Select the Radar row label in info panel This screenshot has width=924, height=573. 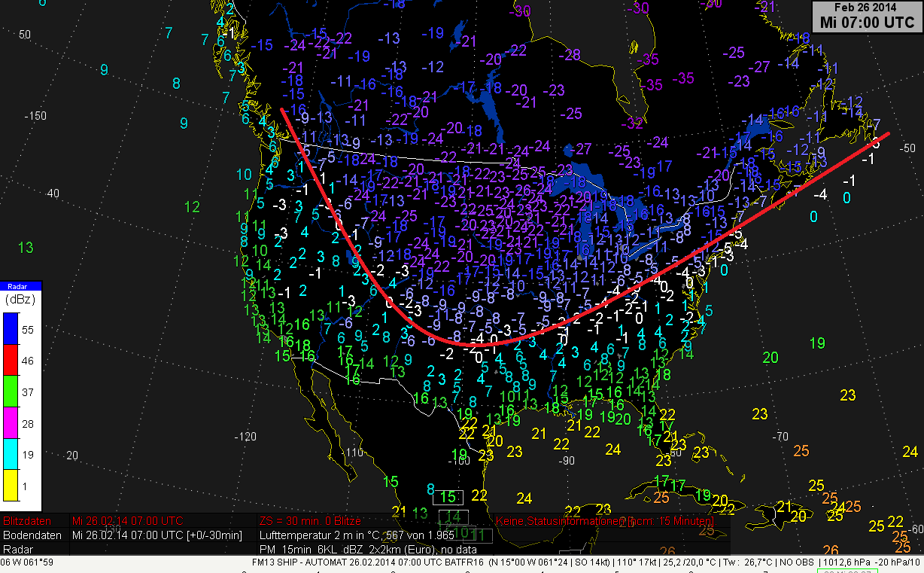tap(17, 550)
